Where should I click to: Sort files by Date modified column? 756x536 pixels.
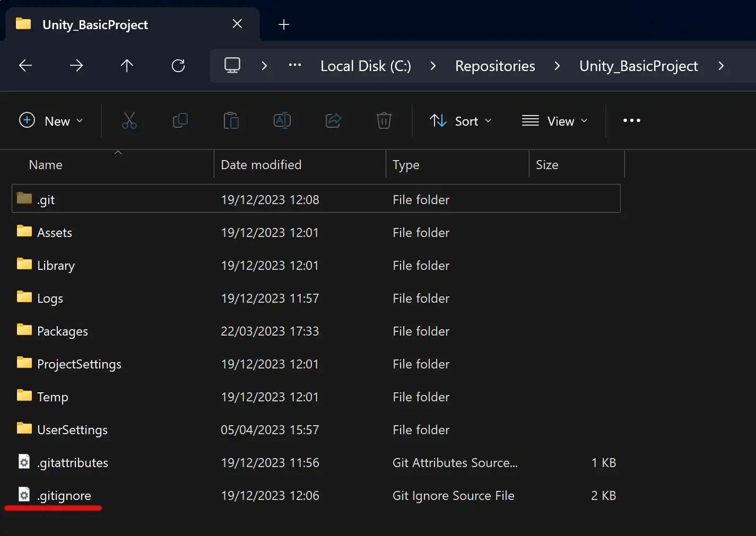[261, 164]
